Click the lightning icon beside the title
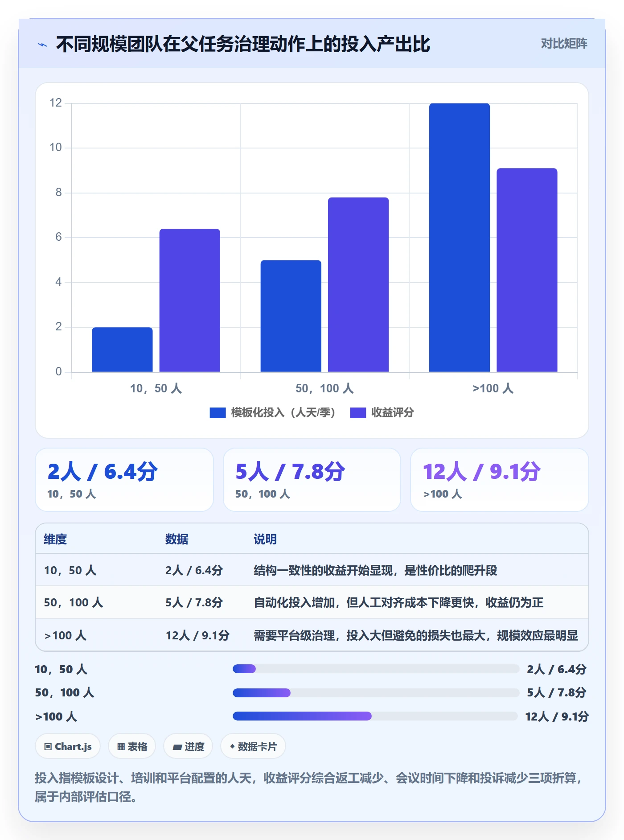The height and width of the screenshot is (840, 624). [42, 45]
